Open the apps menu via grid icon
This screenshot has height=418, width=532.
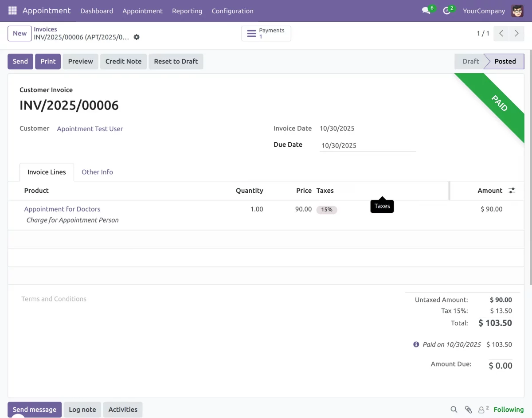(12, 11)
